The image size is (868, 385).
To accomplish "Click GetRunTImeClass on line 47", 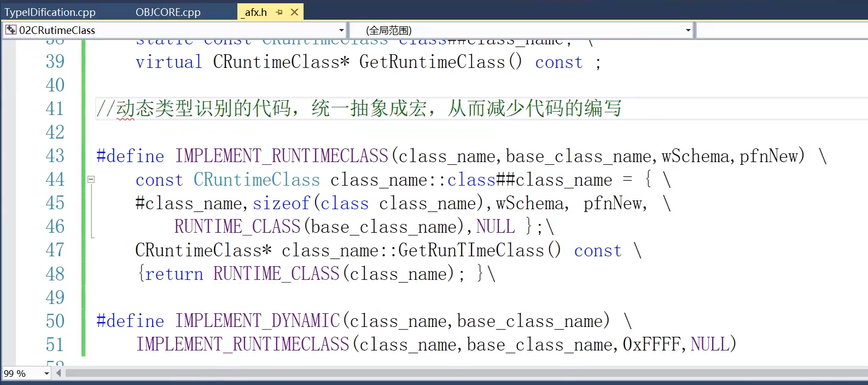I will pyautogui.click(x=471, y=250).
